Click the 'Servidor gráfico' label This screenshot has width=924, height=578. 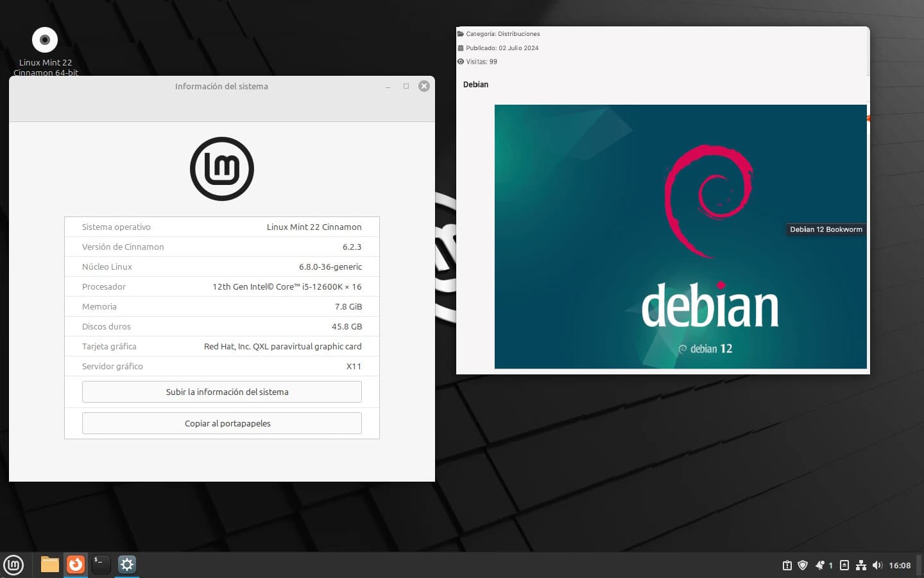coord(112,366)
